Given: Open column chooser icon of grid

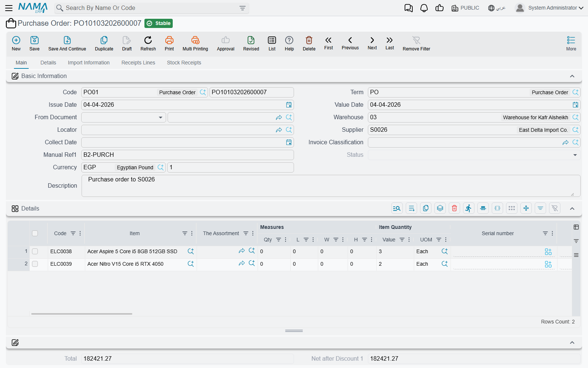Looking at the screenshot, I should [x=576, y=227].
